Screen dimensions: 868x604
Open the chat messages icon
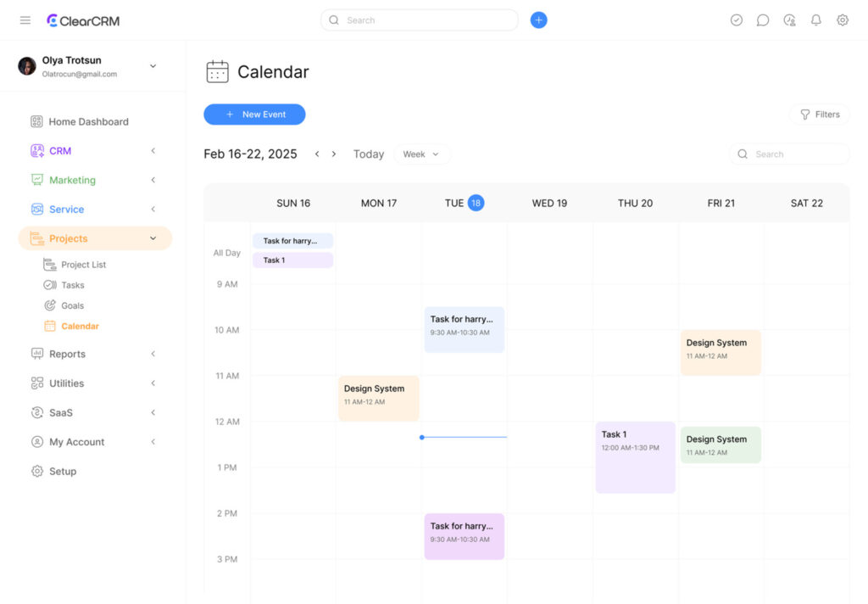(763, 20)
